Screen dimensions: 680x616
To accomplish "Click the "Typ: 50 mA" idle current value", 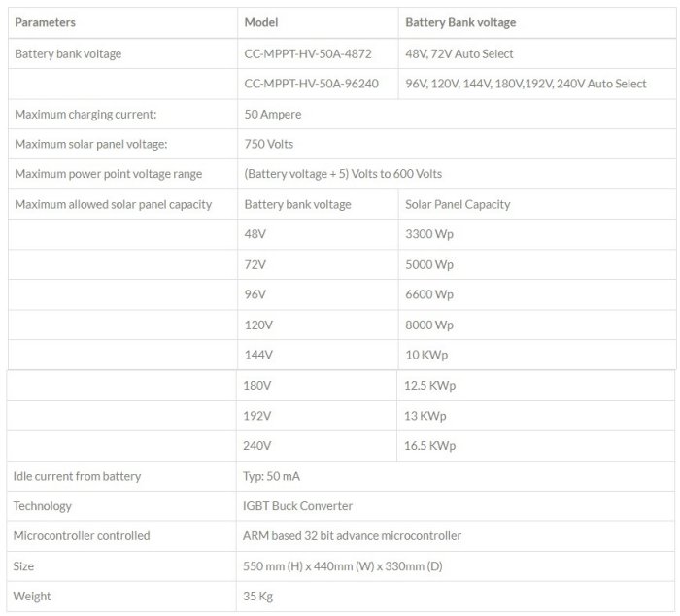I will pyautogui.click(x=278, y=476).
